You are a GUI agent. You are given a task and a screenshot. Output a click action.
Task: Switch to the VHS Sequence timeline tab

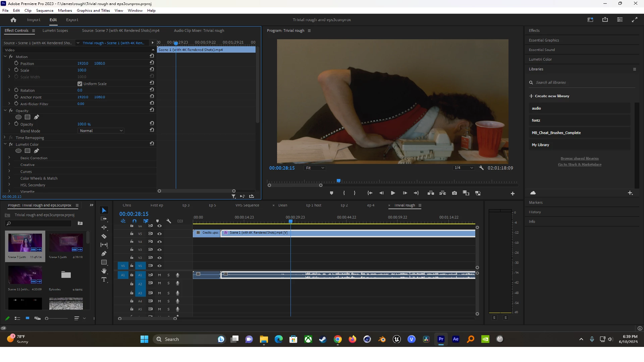[247, 205]
